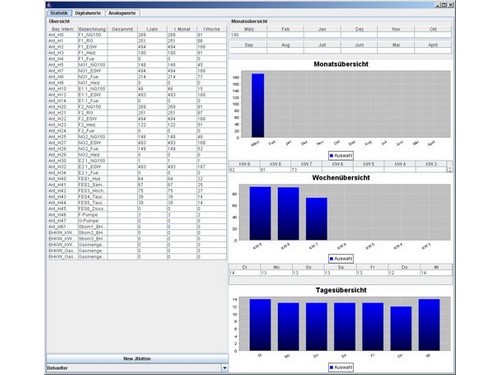This screenshot has height=375, width=500.
Task: Click the Gesamt column header
Action: click(122, 29)
